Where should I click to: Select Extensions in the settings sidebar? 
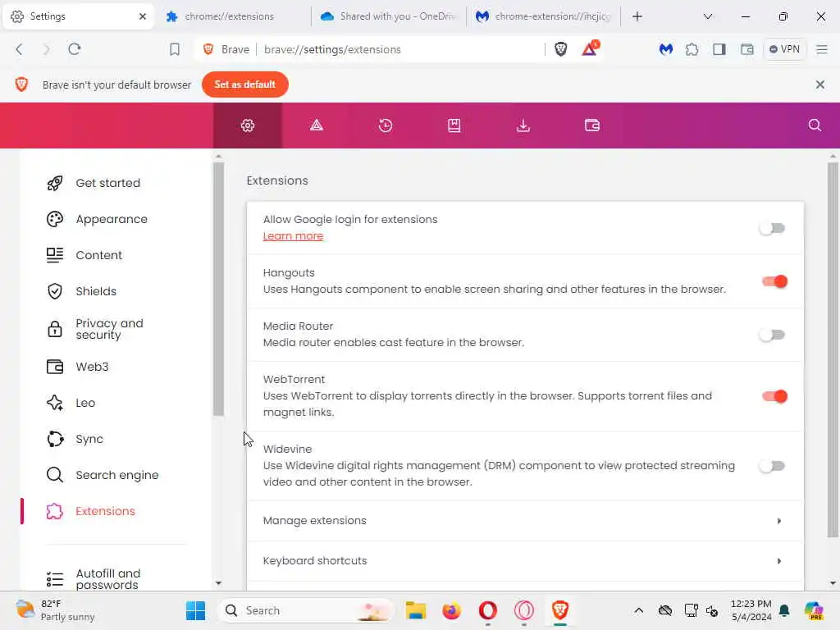[105, 511]
